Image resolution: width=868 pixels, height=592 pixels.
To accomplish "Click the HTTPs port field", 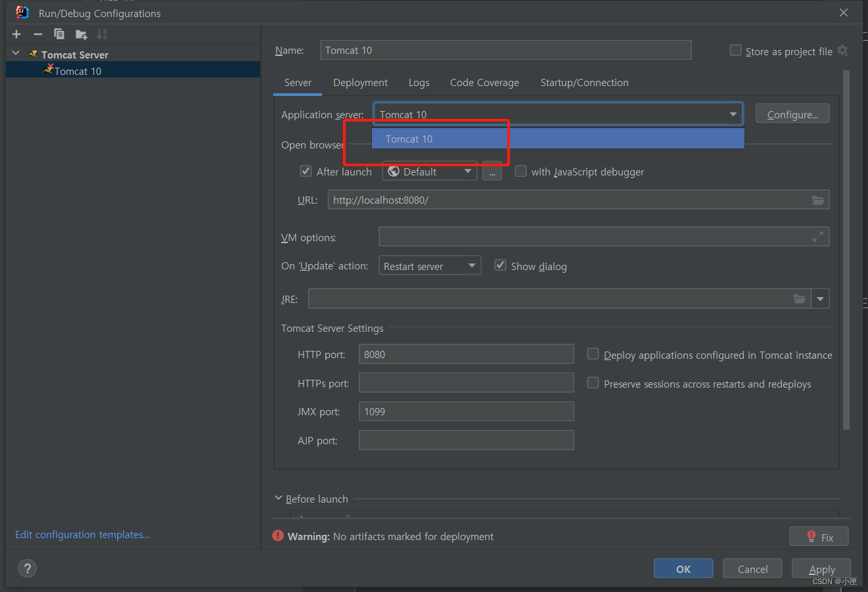I will [x=467, y=383].
